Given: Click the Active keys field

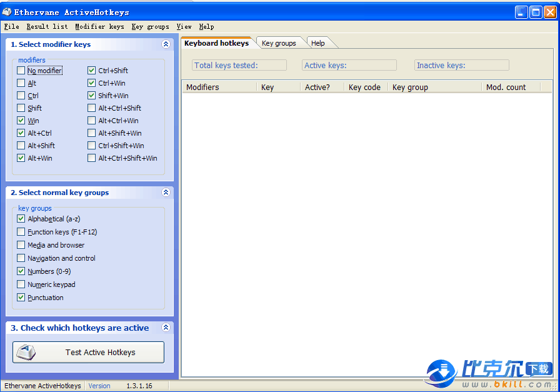Looking at the screenshot, I should [349, 65].
